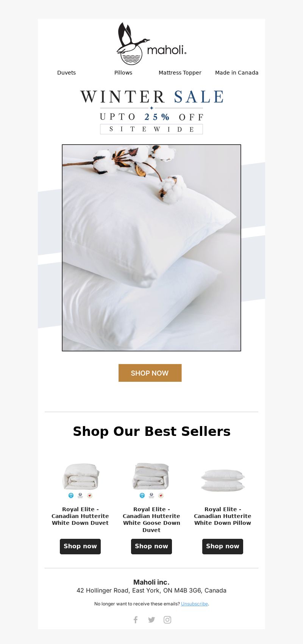The width and height of the screenshot is (303, 644).
Task: Open the Instagram icon in footer
Action: (167, 619)
